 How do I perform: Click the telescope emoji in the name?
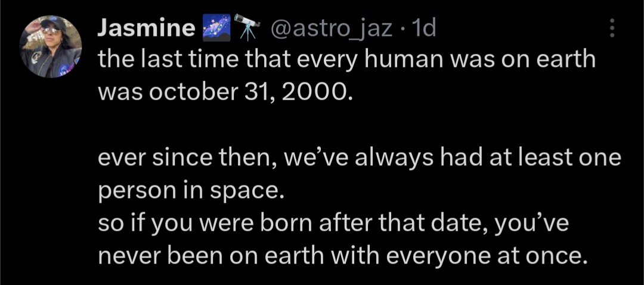pyautogui.click(x=246, y=28)
